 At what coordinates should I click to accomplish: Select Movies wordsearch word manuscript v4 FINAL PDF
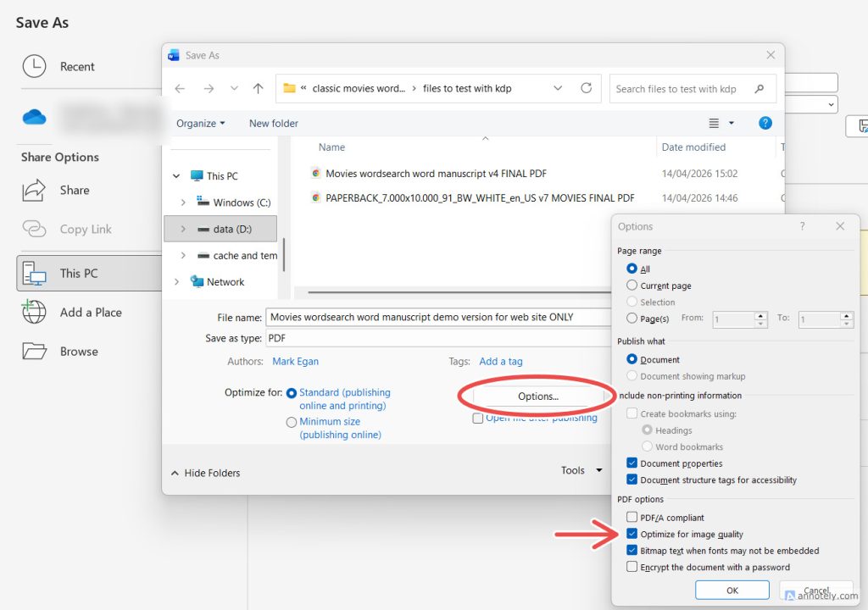coord(437,174)
